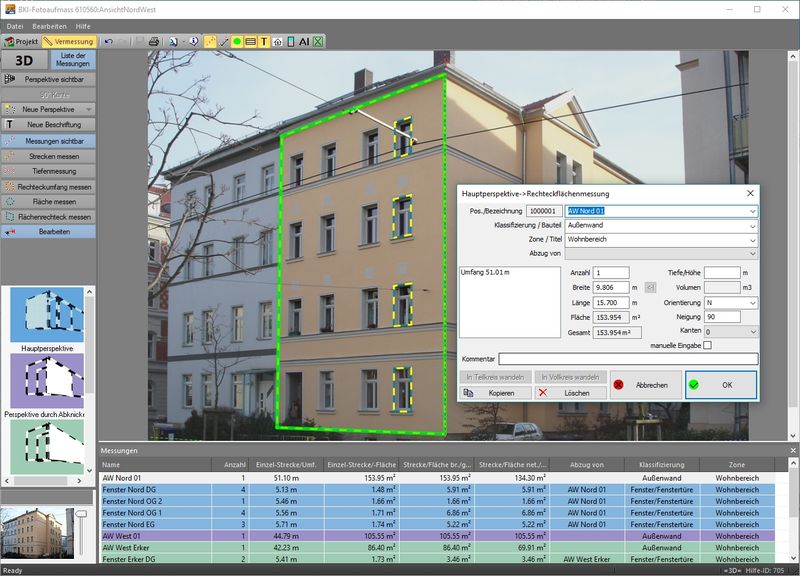Click the print icon in the toolbar
Viewport: 800px width, 576px height.
coord(154,42)
